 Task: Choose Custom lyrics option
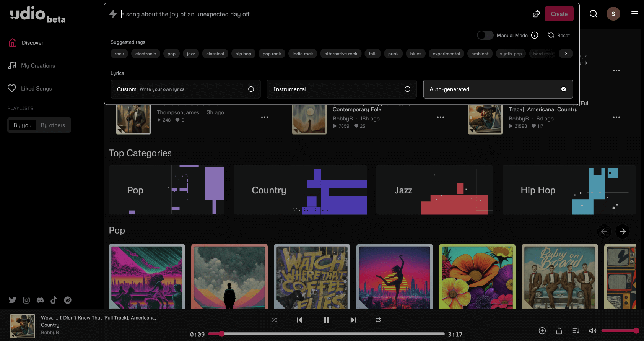[x=185, y=89]
